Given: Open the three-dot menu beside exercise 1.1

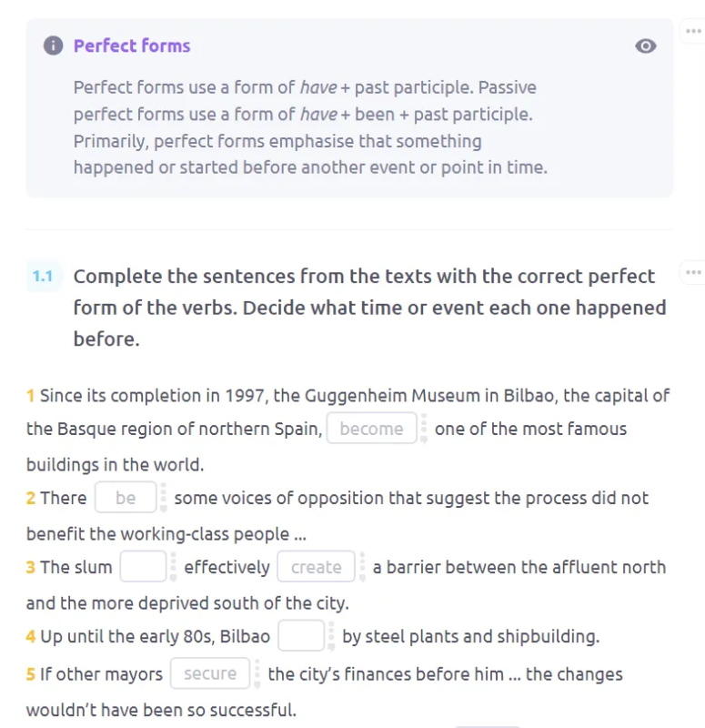Looking at the screenshot, I should point(693,272).
